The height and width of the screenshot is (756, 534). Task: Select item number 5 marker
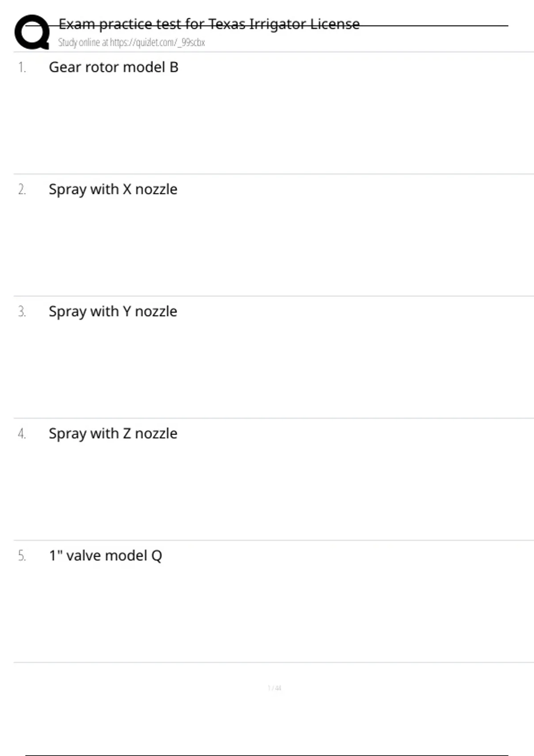(x=22, y=556)
